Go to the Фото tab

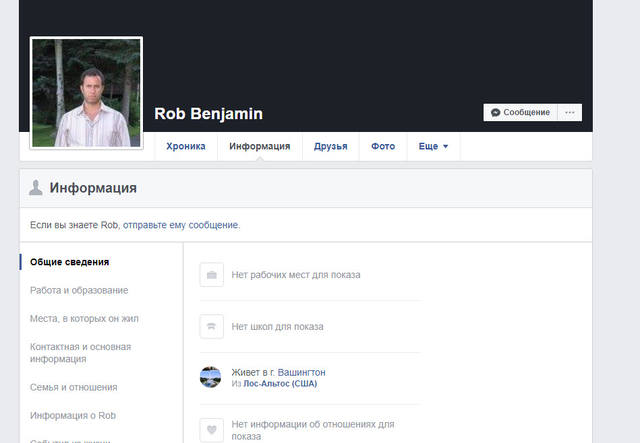pos(383,146)
